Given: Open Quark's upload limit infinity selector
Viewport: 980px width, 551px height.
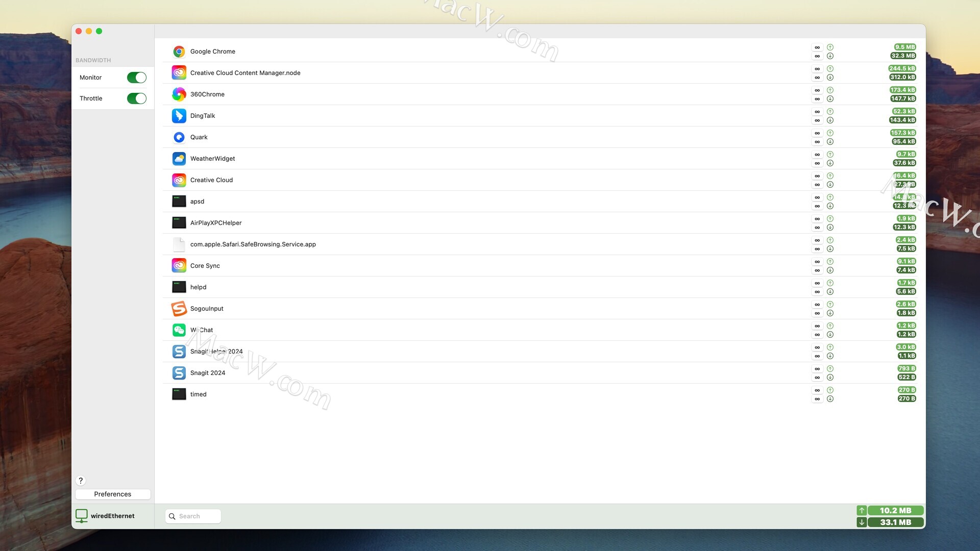Looking at the screenshot, I should [x=817, y=133].
